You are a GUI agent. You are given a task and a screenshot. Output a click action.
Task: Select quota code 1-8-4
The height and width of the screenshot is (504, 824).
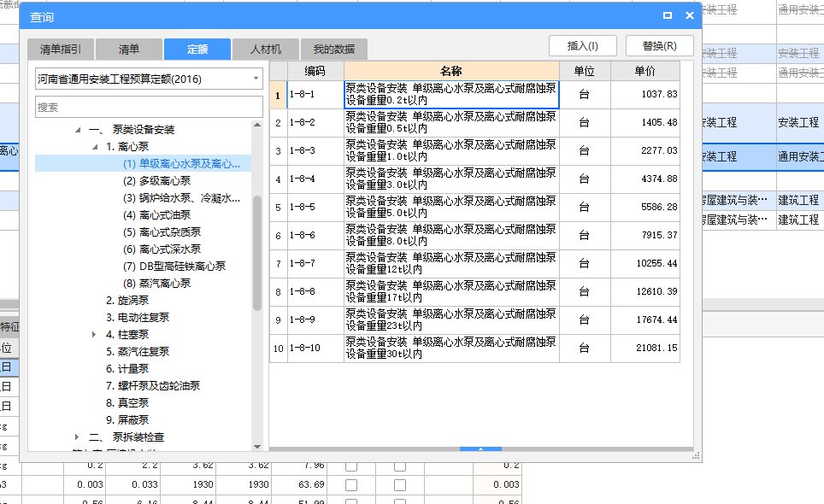tap(315, 179)
